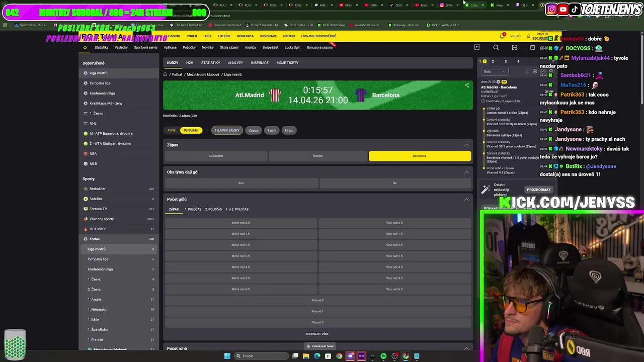The height and width of the screenshot is (362, 644).
Task: Expand the Fotbal sport category
Action: 120,239
